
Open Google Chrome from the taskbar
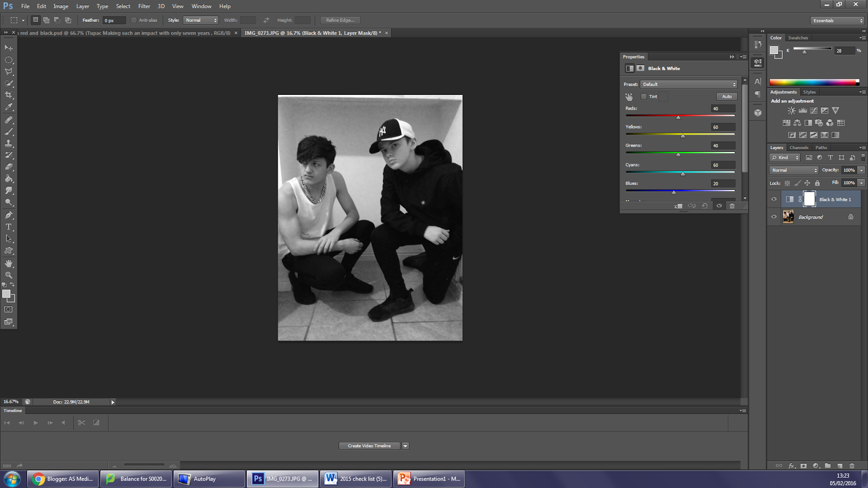63,479
